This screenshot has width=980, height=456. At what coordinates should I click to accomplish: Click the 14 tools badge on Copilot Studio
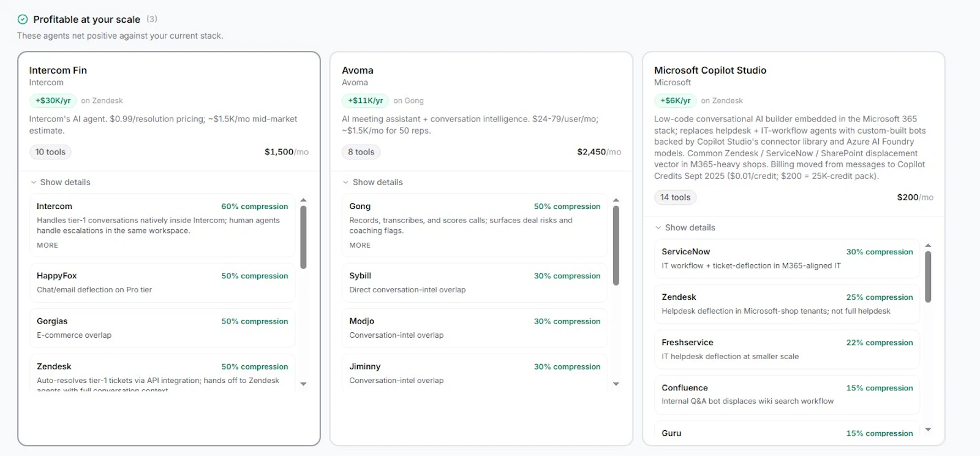[x=675, y=197]
